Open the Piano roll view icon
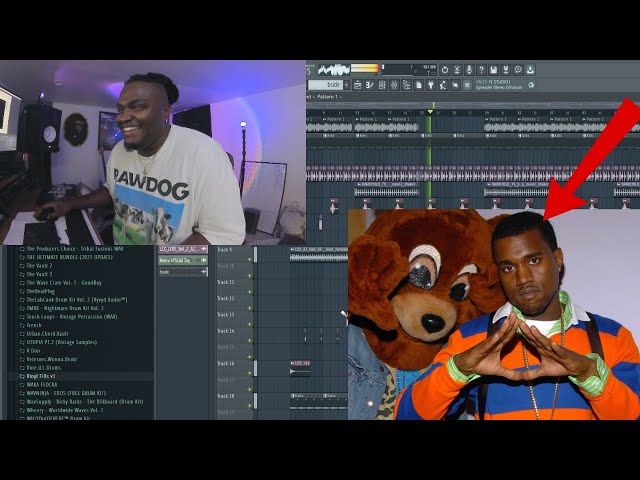Image resolution: width=640 pixels, height=480 pixels. [x=370, y=85]
